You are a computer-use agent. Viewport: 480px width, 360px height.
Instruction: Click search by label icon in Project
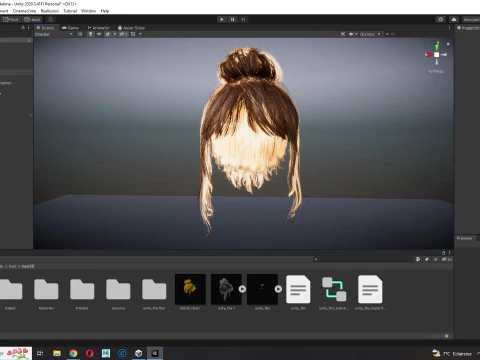[427, 259]
